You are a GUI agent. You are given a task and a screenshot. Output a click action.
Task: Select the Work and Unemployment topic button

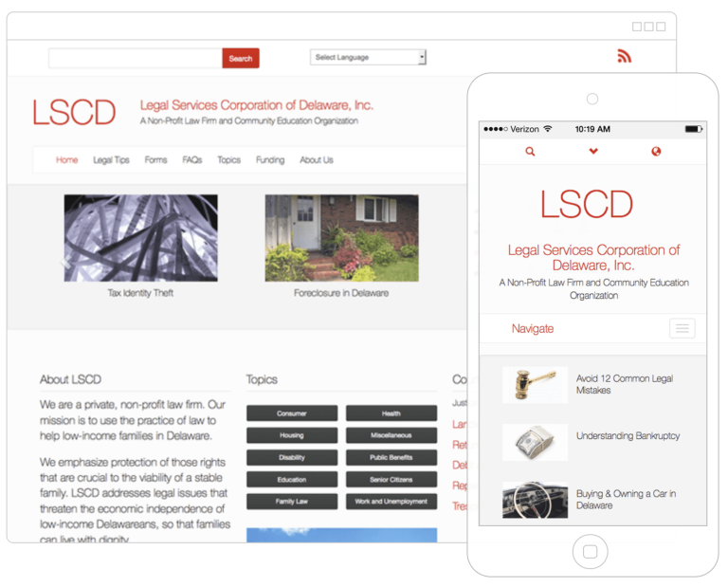tap(391, 502)
